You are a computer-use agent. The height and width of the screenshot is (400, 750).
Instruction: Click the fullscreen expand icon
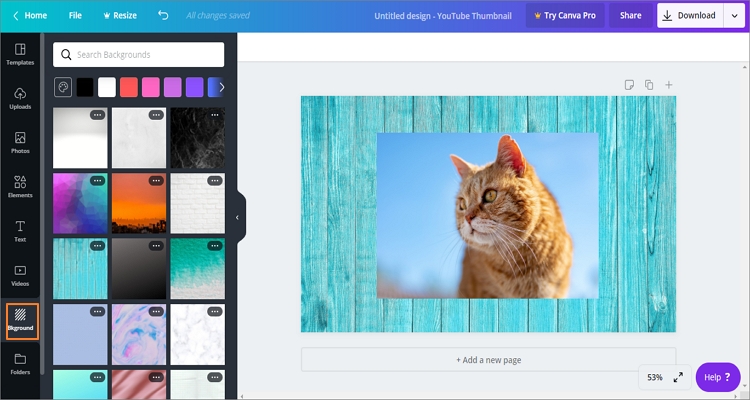click(678, 378)
